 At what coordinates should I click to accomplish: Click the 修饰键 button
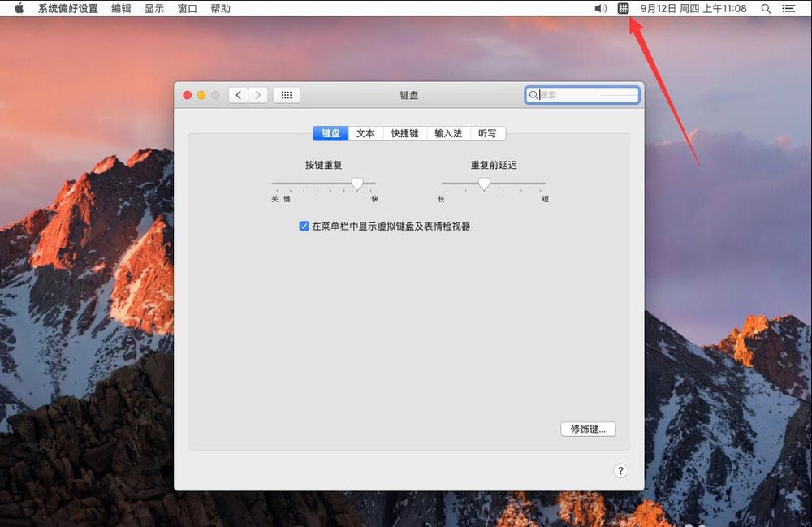click(x=588, y=429)
